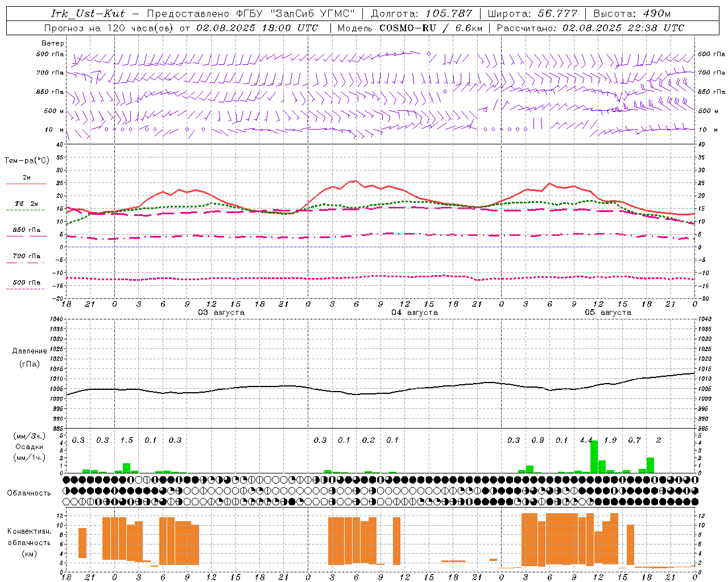Viewport: 728px width, 582px height.
Task: Click the "05 августа" date label
Action: 608,313
